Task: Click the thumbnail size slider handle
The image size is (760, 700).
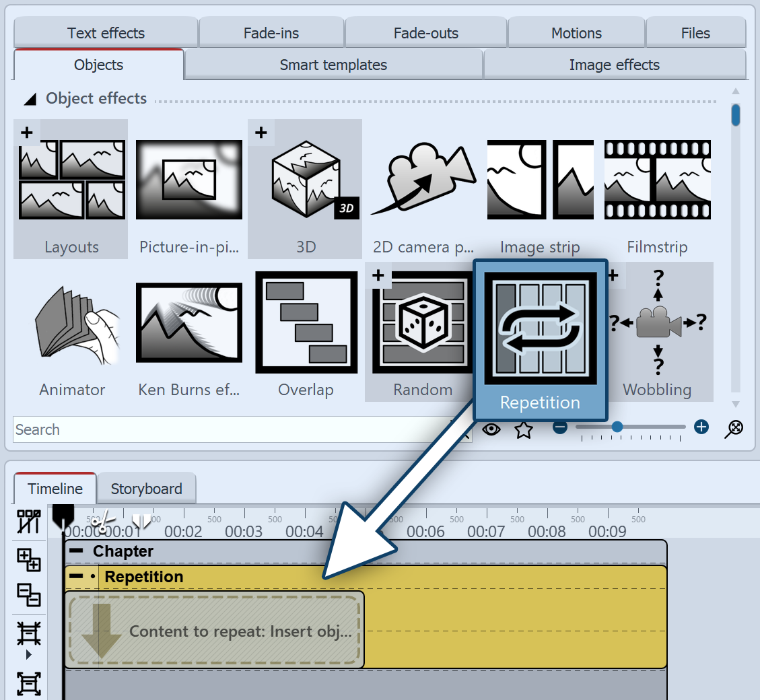Action: pyautogui.click(x=617, y=427)
